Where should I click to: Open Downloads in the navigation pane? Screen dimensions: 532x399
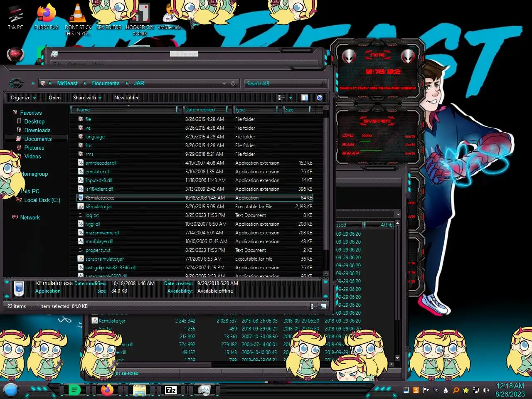pyautogui.click(x=37, y=130)
